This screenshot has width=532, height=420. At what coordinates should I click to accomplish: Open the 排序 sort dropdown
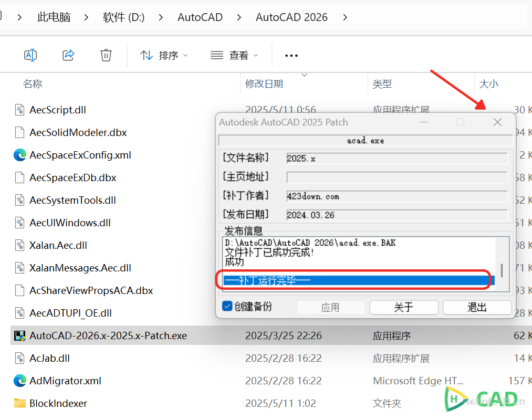[x=164, y=55]
